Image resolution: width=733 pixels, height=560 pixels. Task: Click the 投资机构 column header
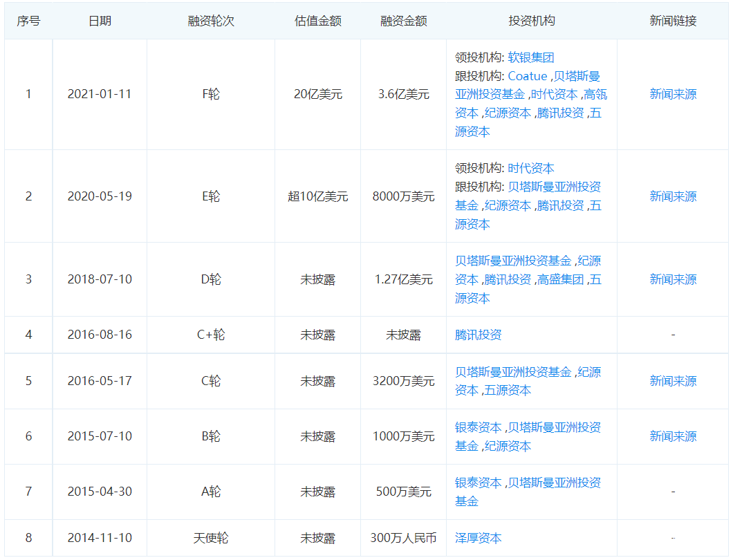(532, 21)
